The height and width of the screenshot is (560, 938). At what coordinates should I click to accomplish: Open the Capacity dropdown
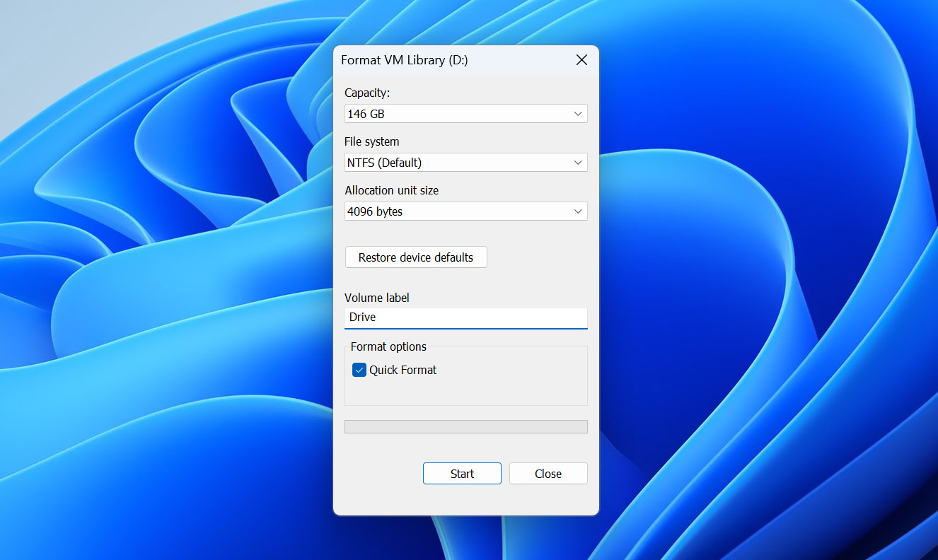tap(465, 113)
